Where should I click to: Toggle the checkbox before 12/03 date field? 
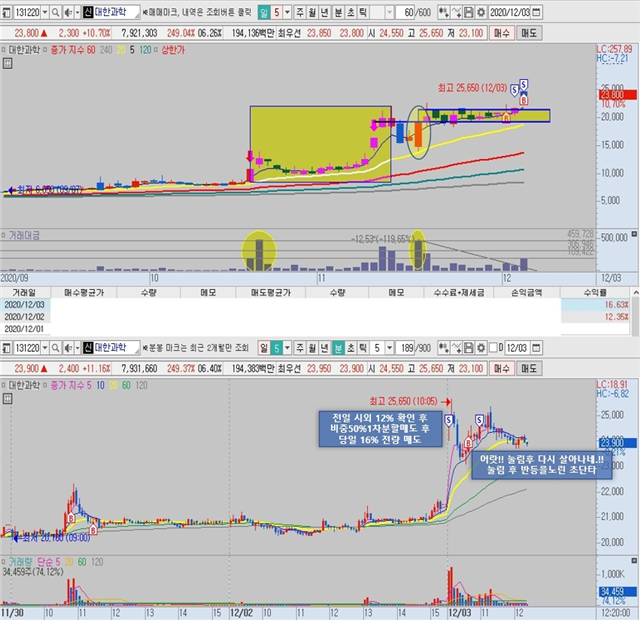pos(493,348)
